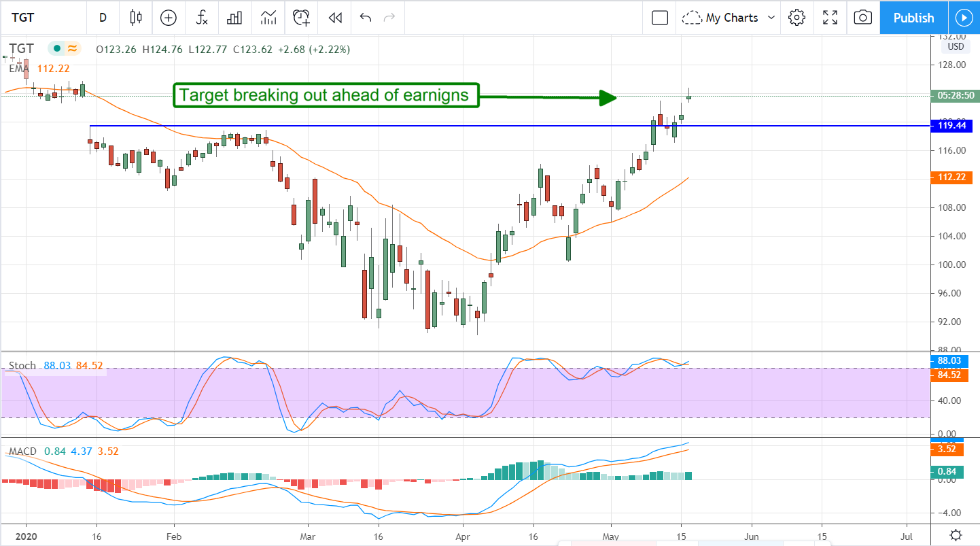
Task: Create an alert with the alarm clock icon
Action: pos(302,18)
